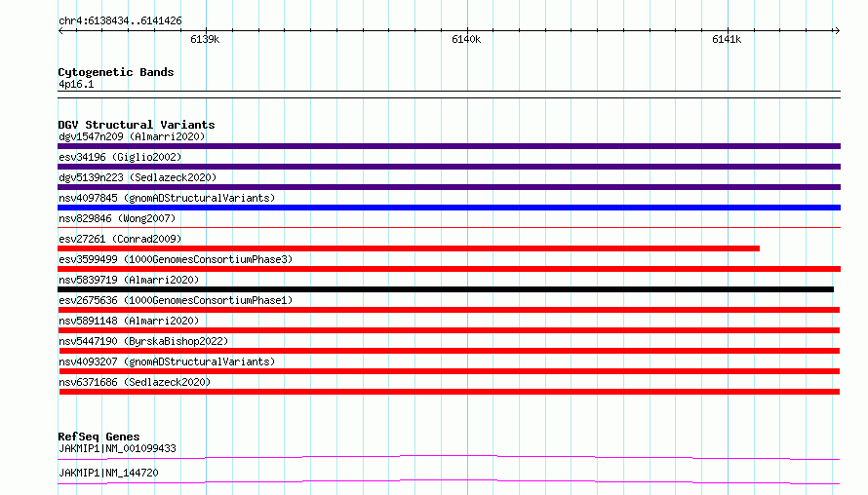Open variant nsv5839719 (Almarri2020) label

pos(129,280)
